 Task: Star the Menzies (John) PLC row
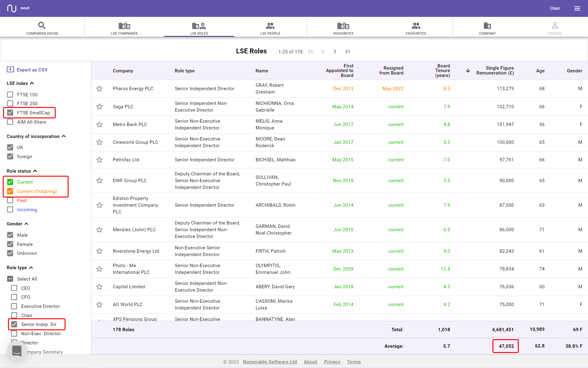tap(99, 230)
